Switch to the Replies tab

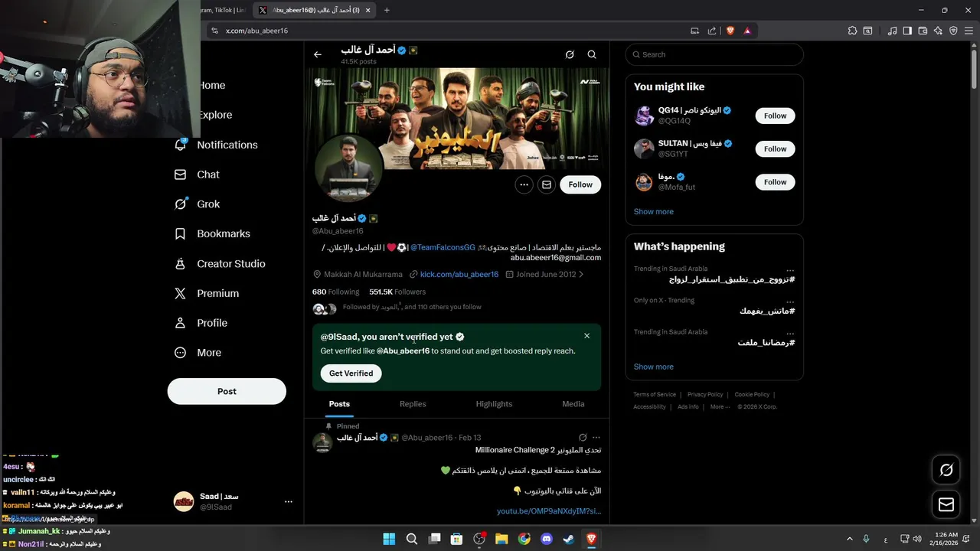(413, 404)
